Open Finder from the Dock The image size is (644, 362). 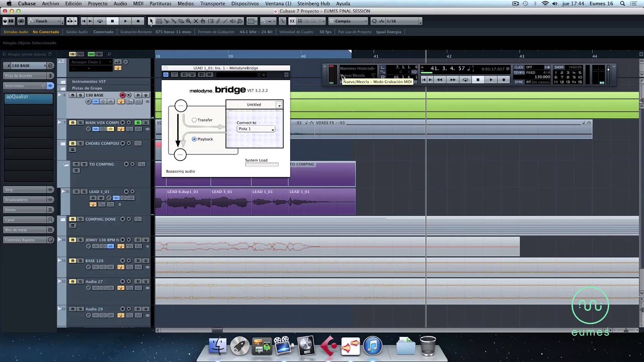tap(218, 346)
